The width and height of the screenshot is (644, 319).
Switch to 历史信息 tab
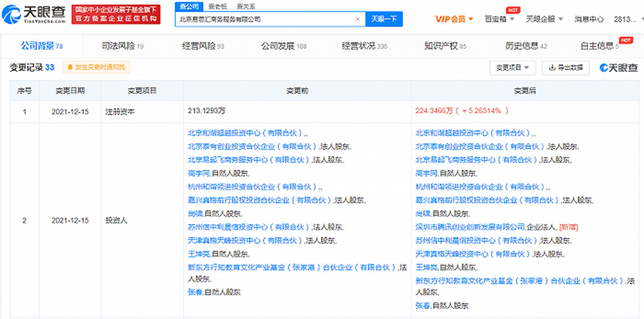click(x=526, y=46)
